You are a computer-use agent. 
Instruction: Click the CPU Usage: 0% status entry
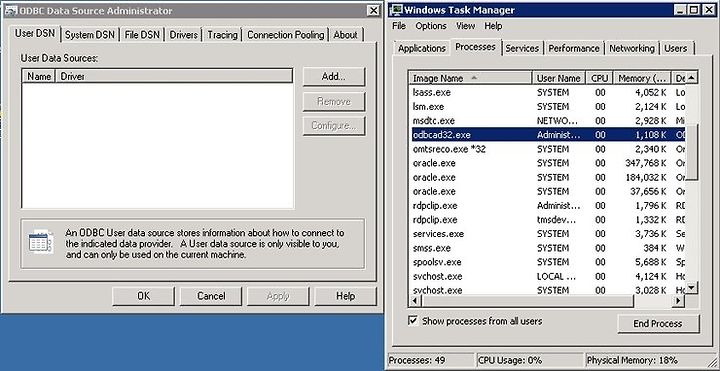pos(530,360)
